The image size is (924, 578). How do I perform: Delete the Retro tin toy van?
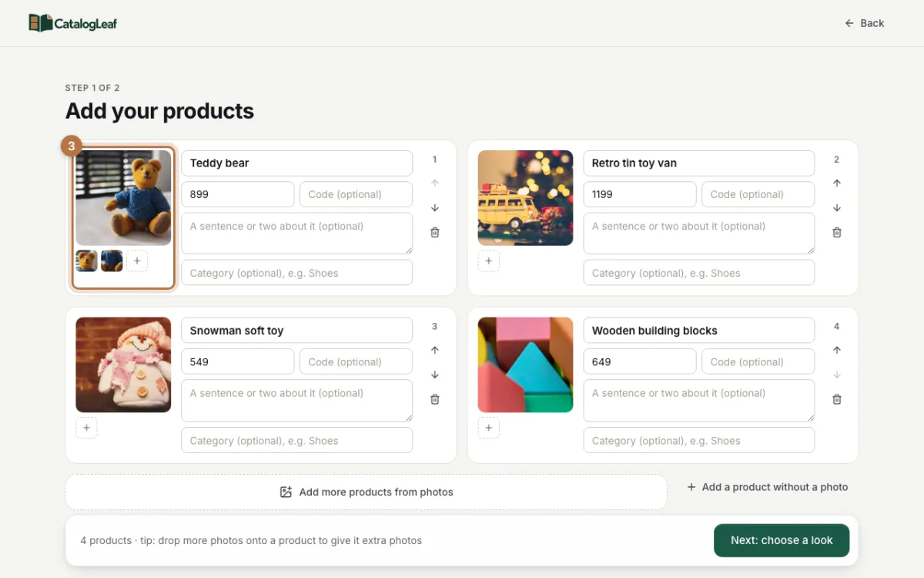pos(837,232)
